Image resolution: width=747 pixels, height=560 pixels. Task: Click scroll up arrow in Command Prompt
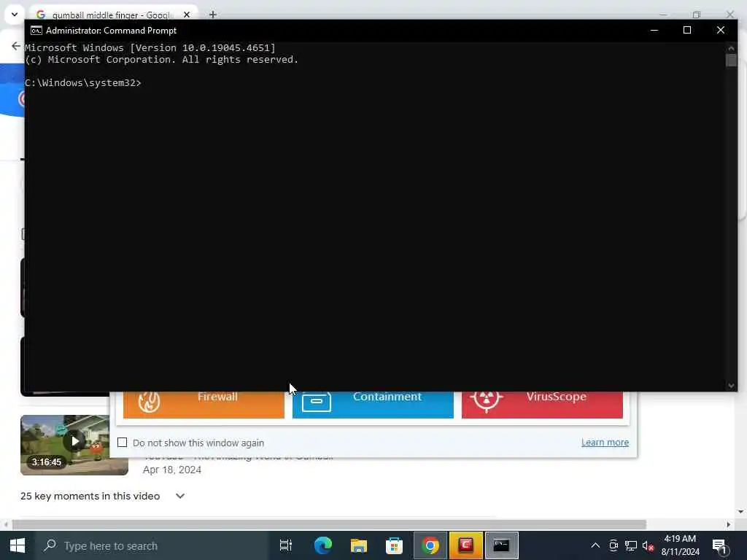(731, 48)
